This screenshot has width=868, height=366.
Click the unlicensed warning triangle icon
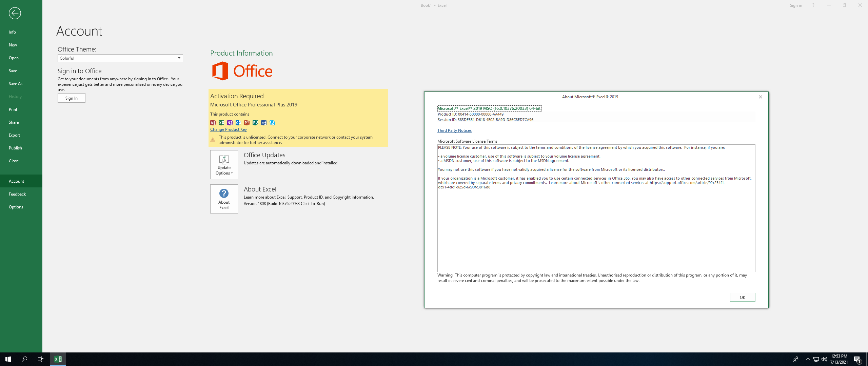point(213,140)
